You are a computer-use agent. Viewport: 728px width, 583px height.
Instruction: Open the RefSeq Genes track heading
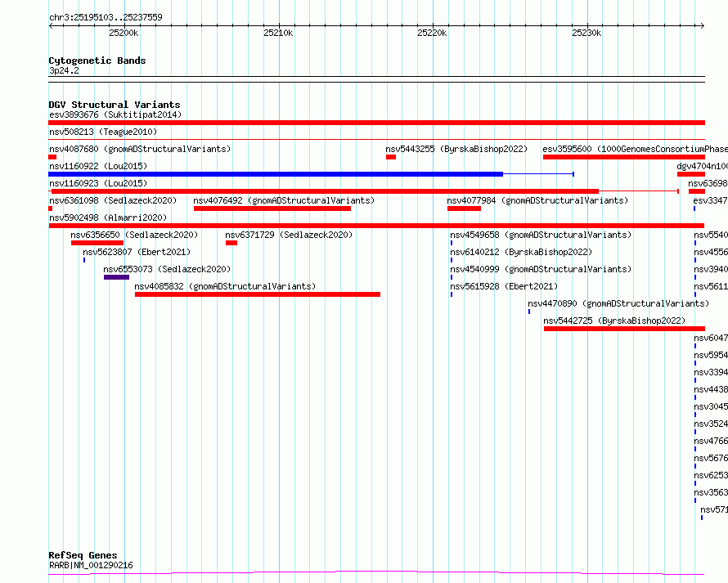pyautogui.click(x=83, y=555)
